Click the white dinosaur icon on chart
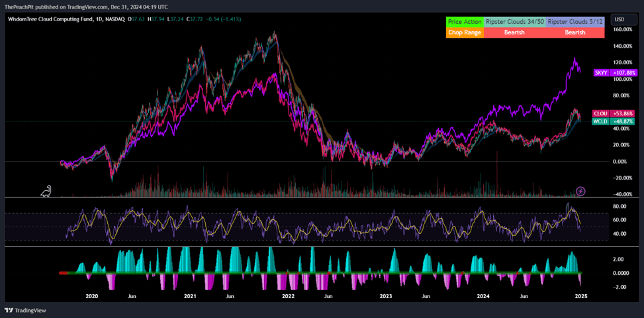 pos(45,191)
